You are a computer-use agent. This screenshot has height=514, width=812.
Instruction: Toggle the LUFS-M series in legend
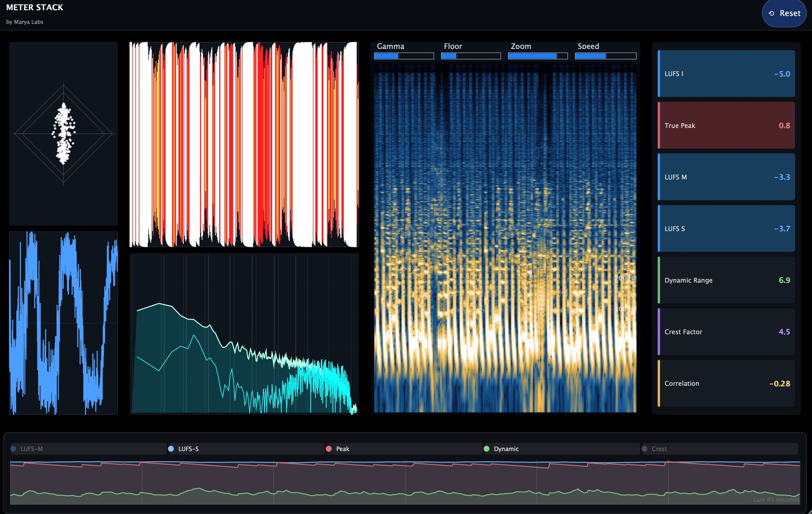(88, 449)
